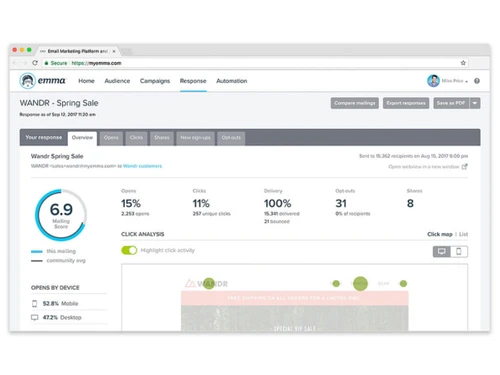Follow the Wandr customers link

coord(142,166)
